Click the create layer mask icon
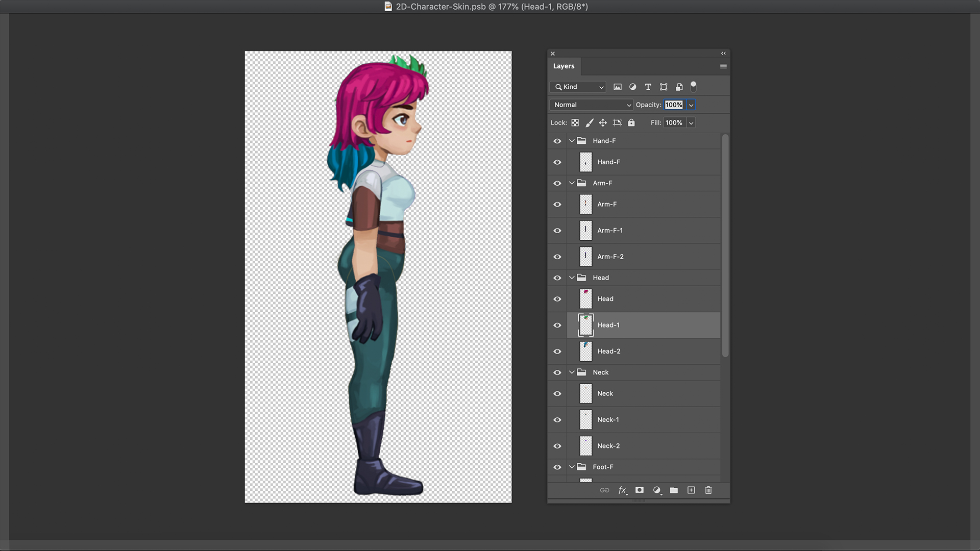The width and height of the screenshot is (980, 551). pyautogui.click(x=640, y=490)
